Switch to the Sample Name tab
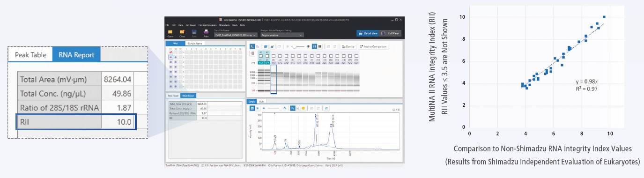 point(195,44)
